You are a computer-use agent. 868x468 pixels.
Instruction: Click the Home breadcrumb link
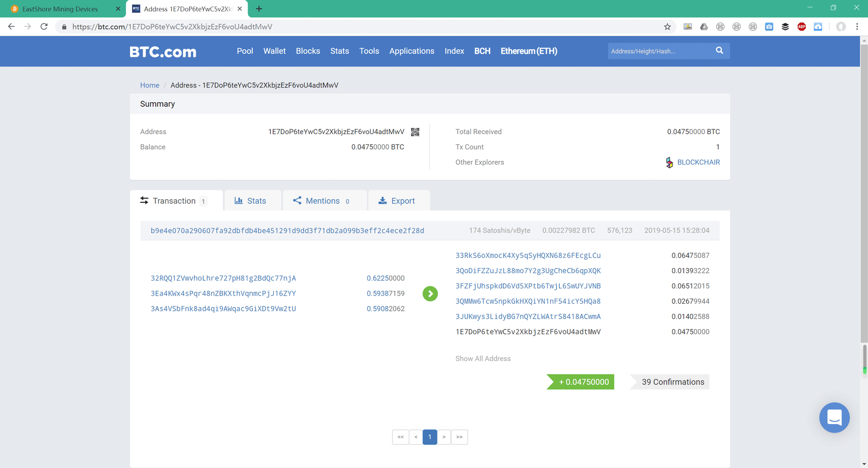150,85
